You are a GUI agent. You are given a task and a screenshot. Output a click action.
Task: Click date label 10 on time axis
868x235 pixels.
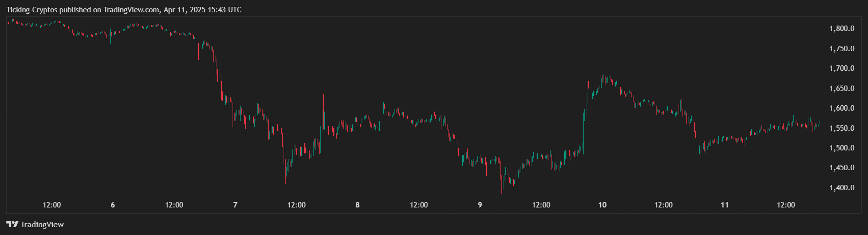pyautogui.click(x=603, y=205)
